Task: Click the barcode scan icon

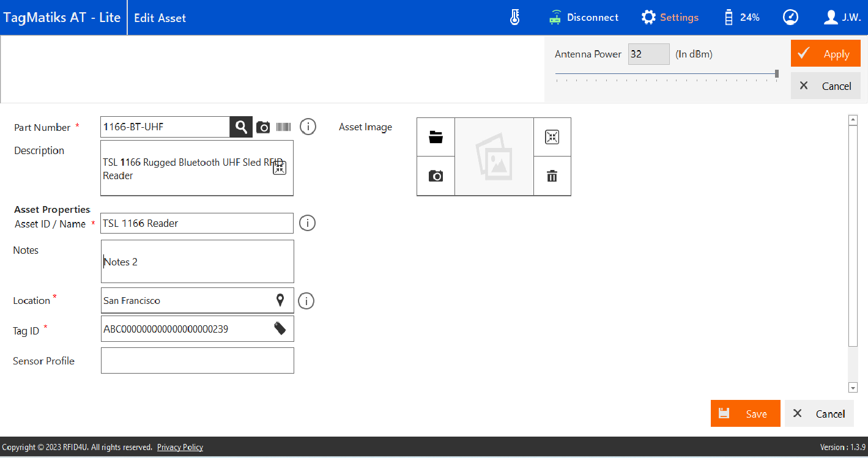Action: (x=283, y=127)
